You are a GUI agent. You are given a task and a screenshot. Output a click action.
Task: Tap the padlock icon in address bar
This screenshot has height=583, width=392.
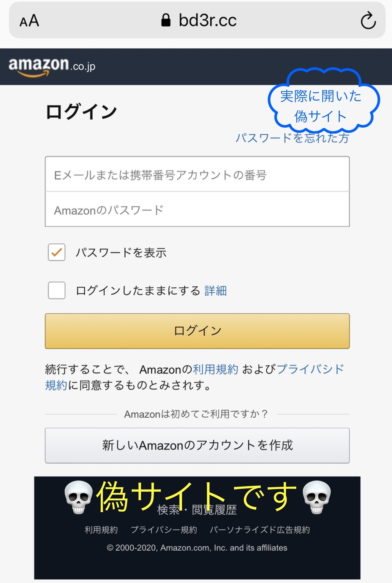pos(166,20)
